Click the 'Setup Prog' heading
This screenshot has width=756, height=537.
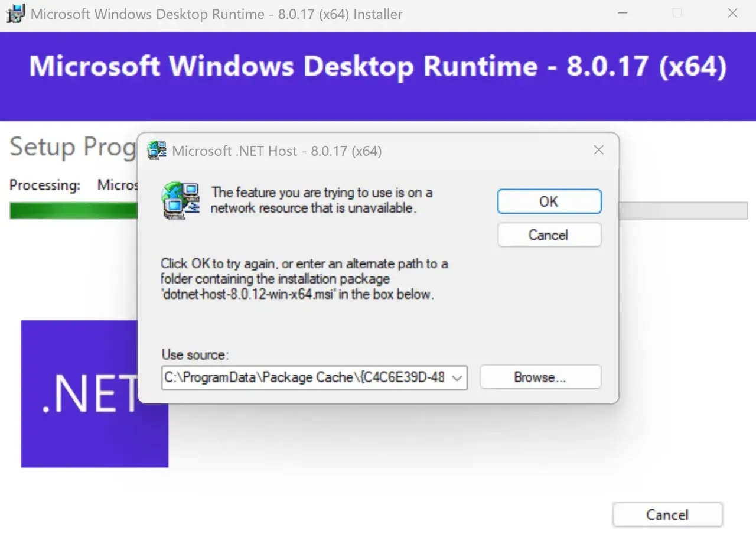pos(73,147)
